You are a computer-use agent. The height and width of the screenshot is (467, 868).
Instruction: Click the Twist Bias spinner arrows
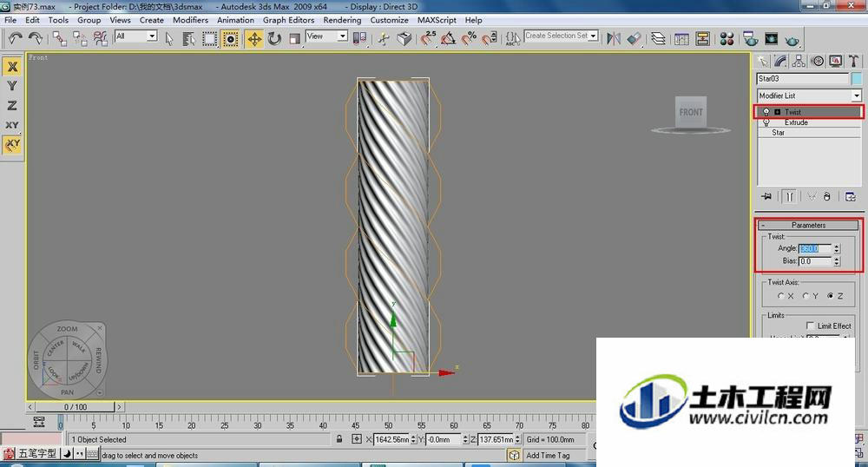pyautogui.click(x=837, y=261)
